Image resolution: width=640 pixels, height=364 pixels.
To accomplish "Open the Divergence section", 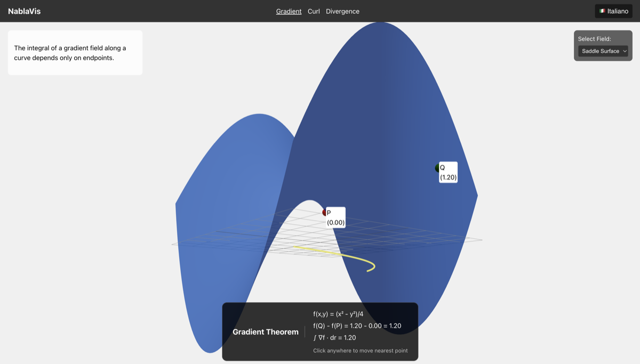I will 343,11.
